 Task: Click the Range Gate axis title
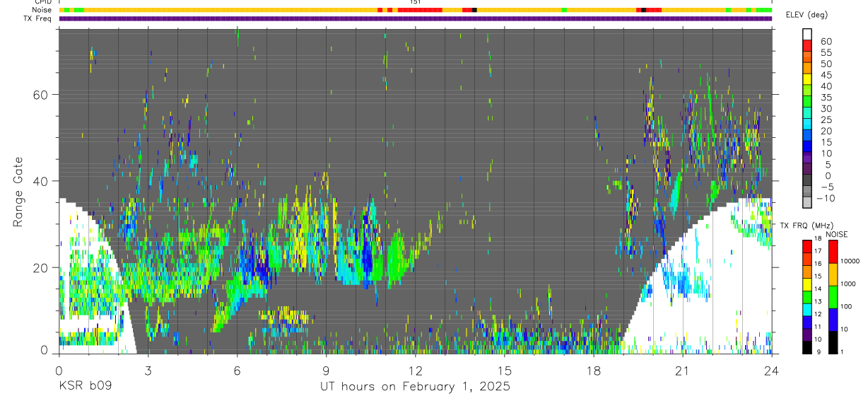18,192
